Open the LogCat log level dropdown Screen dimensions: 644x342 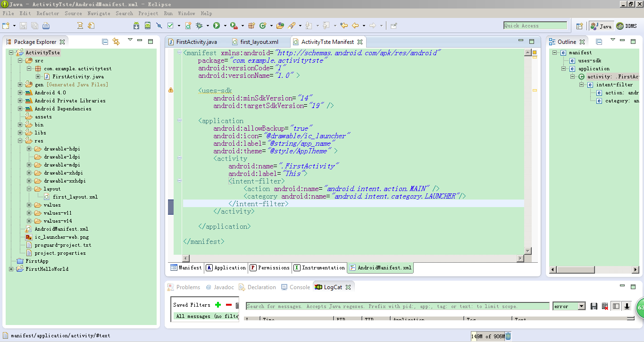581,306
